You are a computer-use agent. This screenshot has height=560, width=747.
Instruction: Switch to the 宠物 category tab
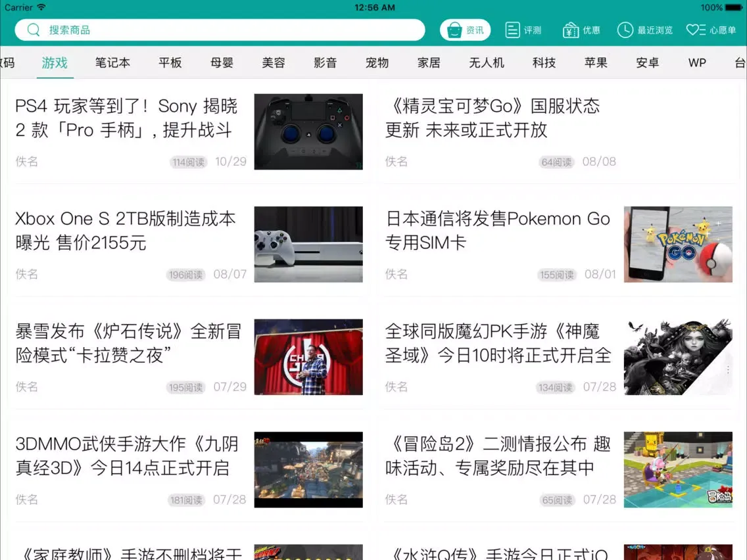(377, 62)
